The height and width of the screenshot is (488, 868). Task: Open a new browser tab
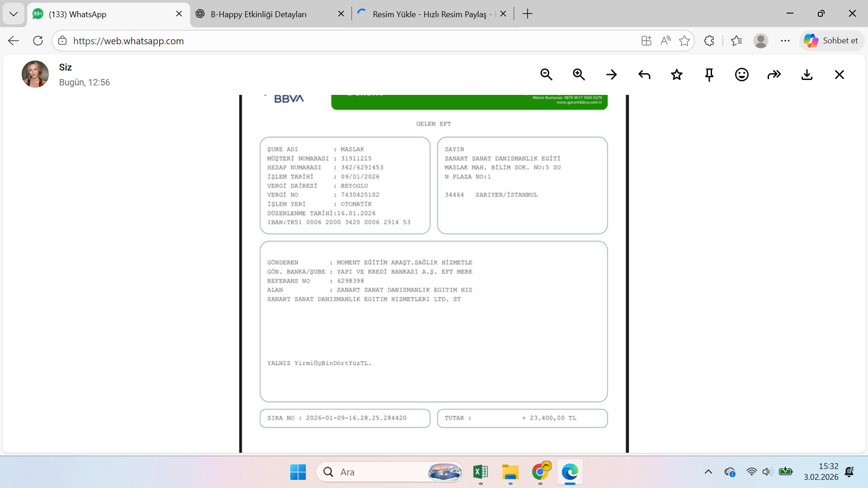coord(527,14)
